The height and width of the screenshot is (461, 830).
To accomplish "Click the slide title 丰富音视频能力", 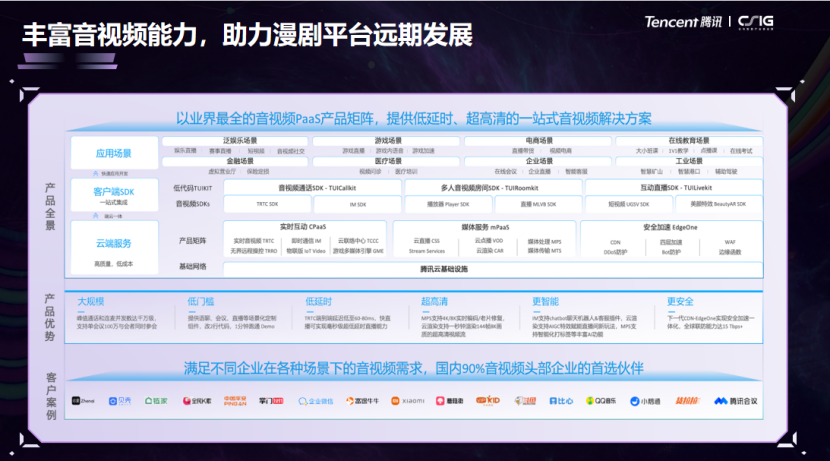I will pos(109,35).
